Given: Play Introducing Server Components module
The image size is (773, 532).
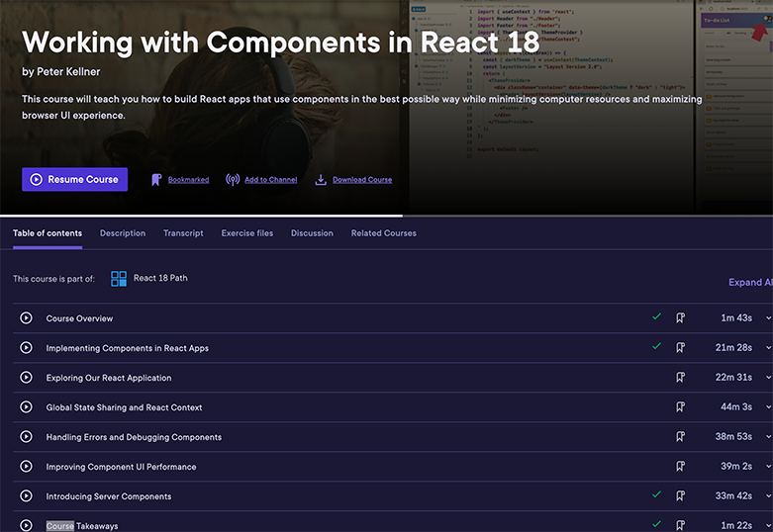Looking at the screenshot, I should (x=26, y=495).
